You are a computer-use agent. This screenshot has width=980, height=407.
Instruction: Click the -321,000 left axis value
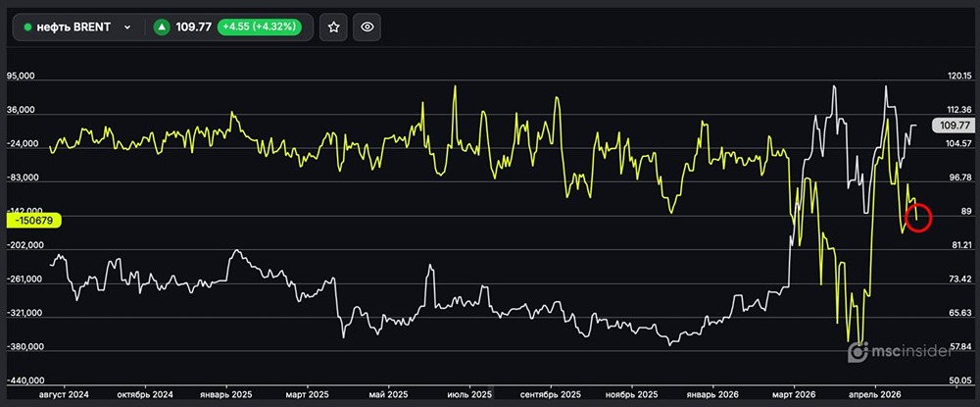(23, 313)
